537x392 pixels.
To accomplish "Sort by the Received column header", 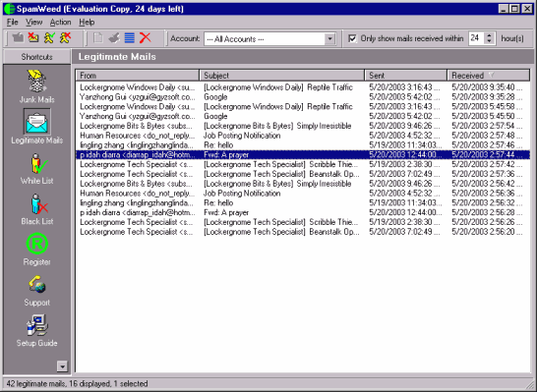I will click(x=489, y=76).
